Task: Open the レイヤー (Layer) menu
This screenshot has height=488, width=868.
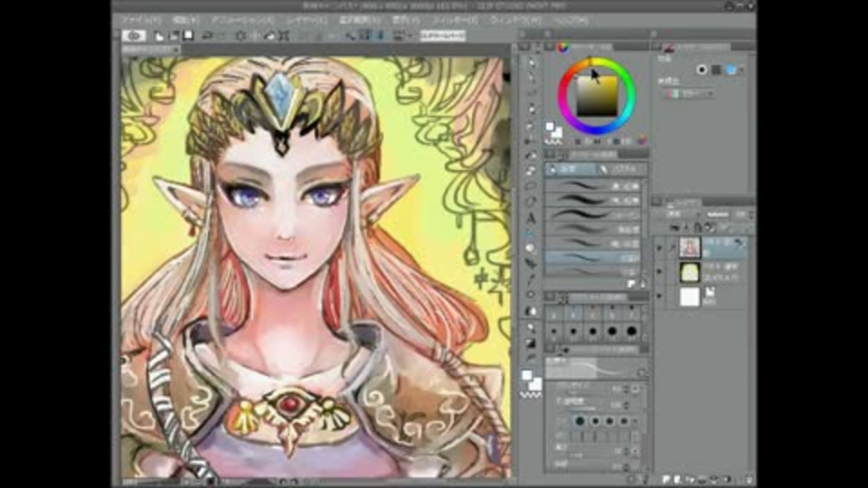Action: [307, 20]
